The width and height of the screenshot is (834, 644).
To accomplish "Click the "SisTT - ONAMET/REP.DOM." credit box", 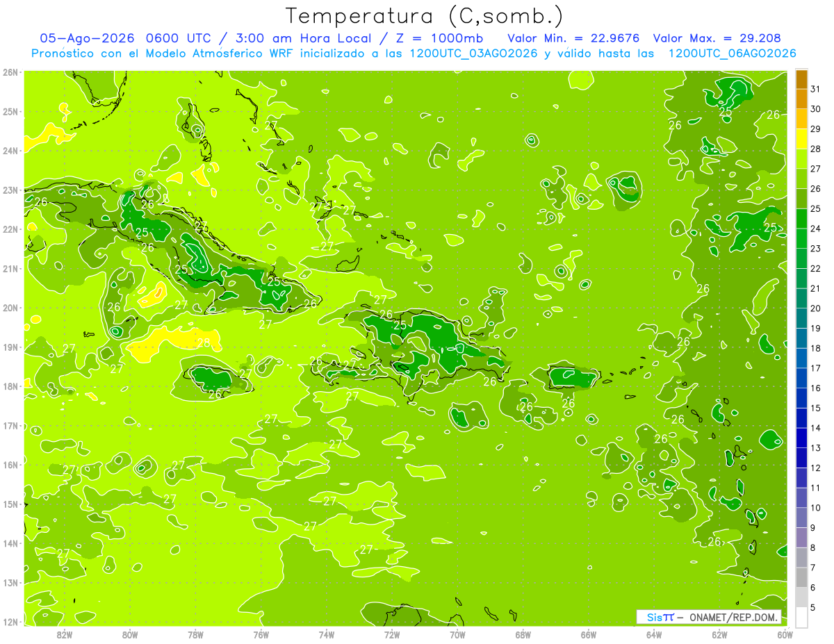I will click(x=709, y=617).
